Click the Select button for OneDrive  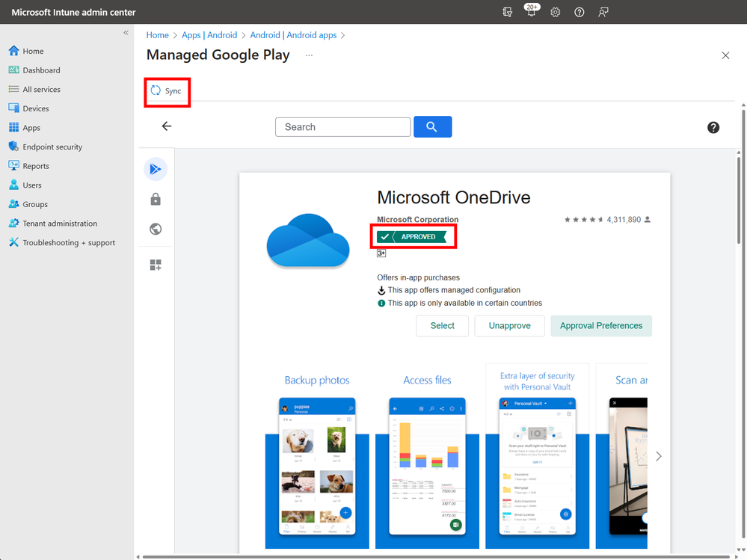coord(442,326)
